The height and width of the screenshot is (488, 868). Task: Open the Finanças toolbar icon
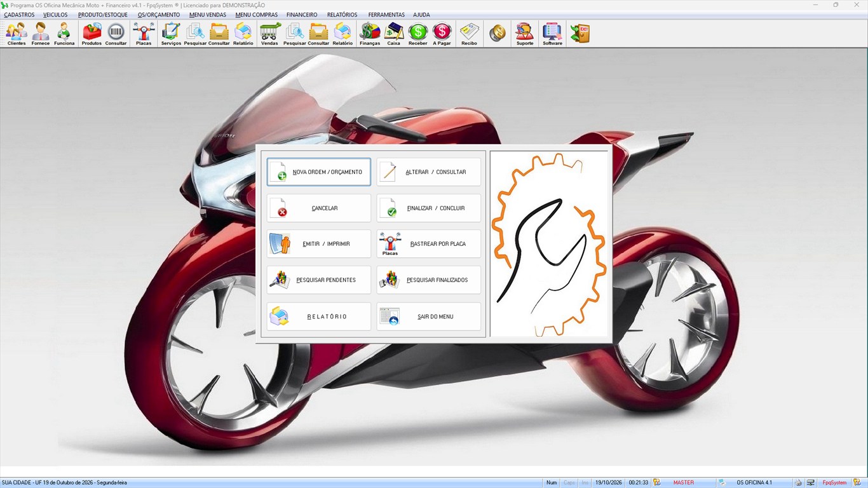370,34
